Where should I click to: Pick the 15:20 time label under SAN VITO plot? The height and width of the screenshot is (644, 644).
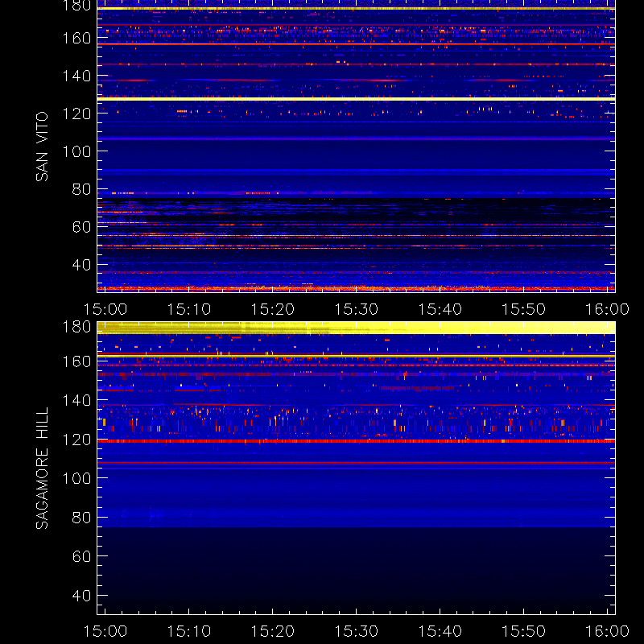point(273,309)
